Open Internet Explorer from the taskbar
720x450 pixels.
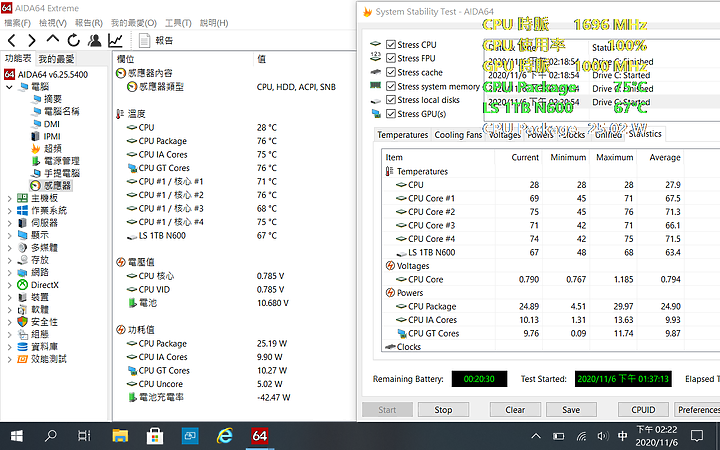click(225, 435)
